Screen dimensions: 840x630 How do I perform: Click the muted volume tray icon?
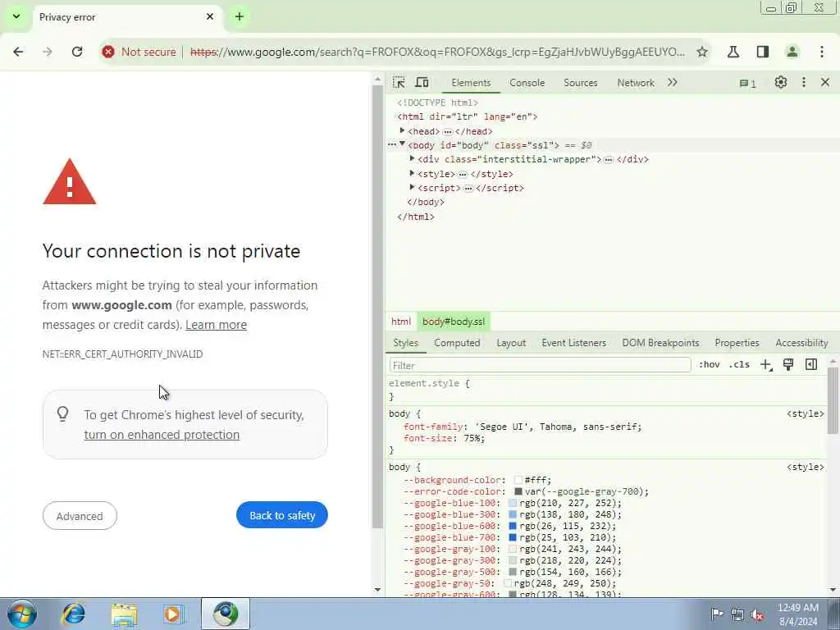757,614
